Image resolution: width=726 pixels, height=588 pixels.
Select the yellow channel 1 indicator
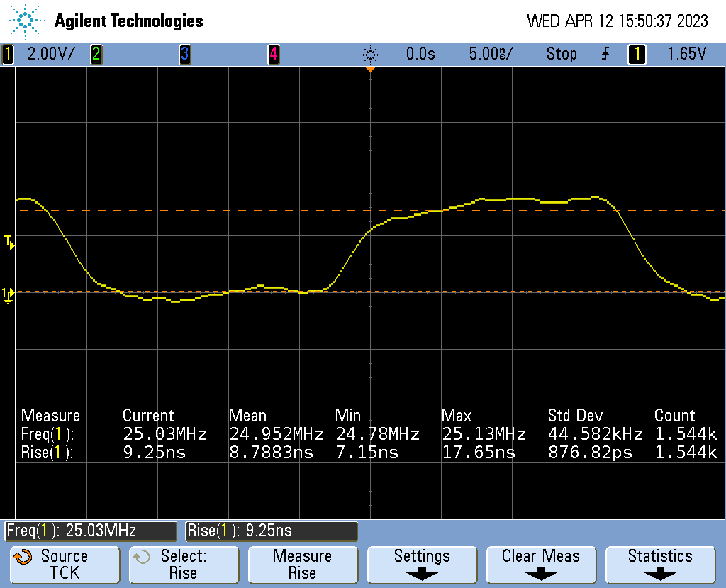[8, 54]
